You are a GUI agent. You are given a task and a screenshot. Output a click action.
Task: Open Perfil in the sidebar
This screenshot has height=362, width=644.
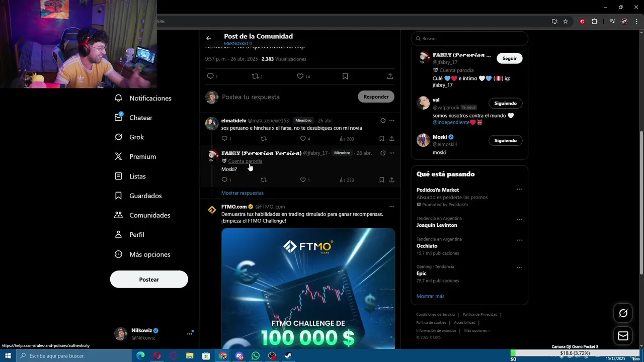(130, 235)
